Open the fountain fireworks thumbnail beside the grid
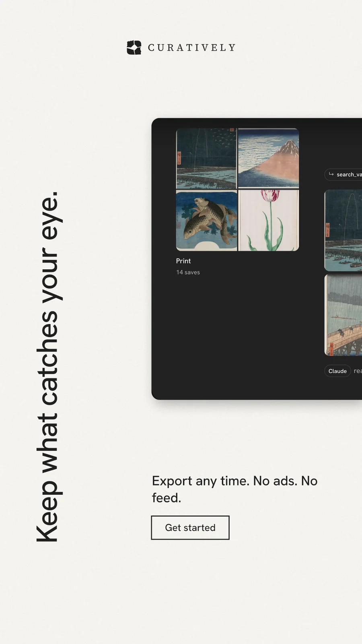 click(343, 230)
